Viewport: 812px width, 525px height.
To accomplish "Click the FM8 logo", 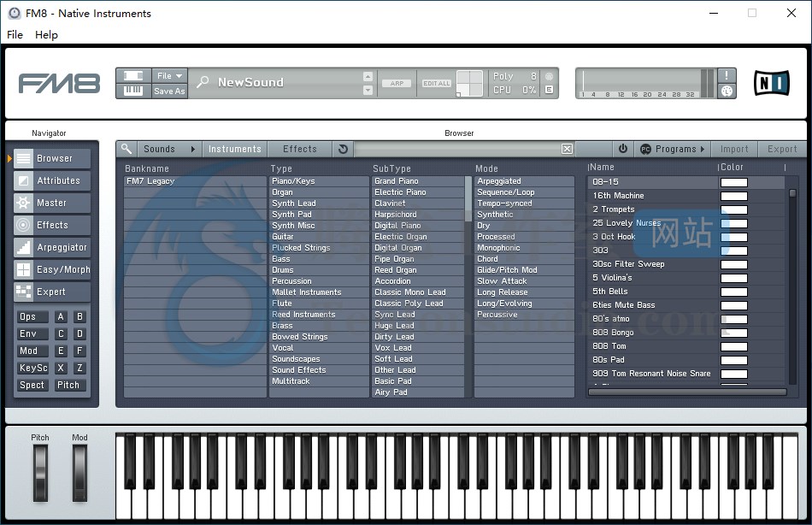I will click(59, 84).
